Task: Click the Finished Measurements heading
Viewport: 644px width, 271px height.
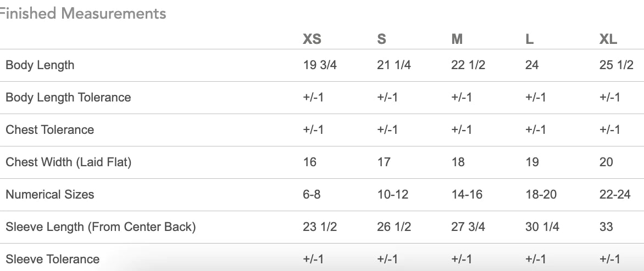Action: tap(82, 13)
